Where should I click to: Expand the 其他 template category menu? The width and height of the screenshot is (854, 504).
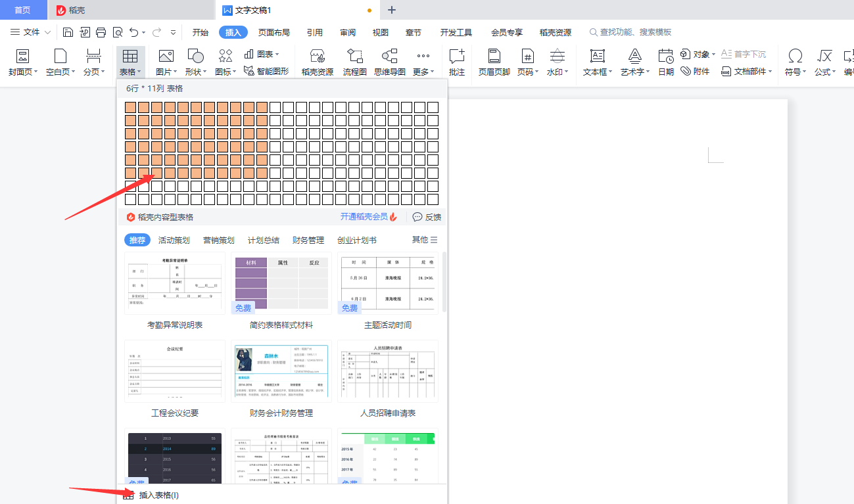419,239
